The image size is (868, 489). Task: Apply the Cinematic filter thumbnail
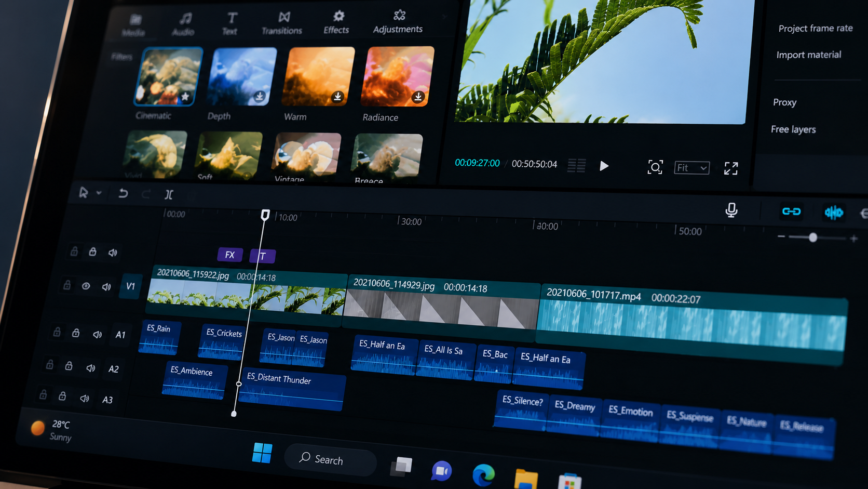click(x=168, y=76)
